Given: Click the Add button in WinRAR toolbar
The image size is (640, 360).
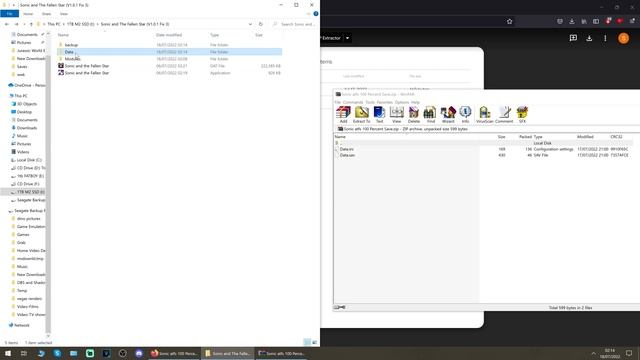Looking at the screenshot, I should [x=343, y=114].
